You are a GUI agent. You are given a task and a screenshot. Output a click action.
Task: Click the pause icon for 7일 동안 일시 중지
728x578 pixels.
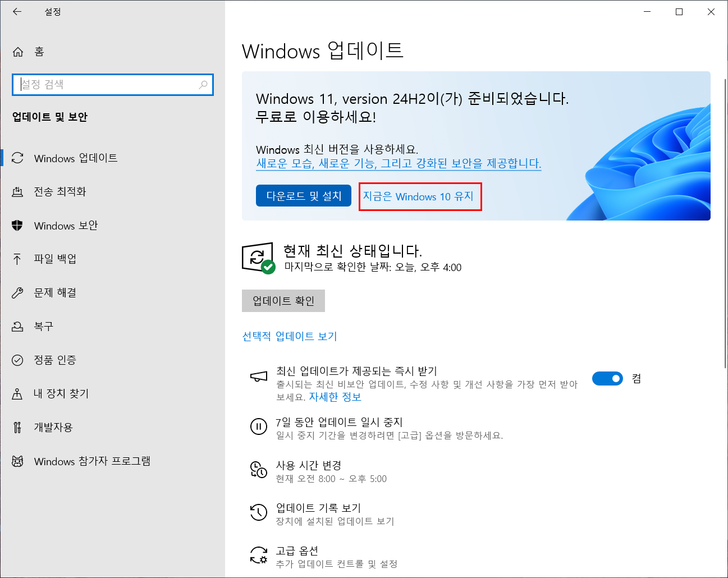click(x=259, y=426)
